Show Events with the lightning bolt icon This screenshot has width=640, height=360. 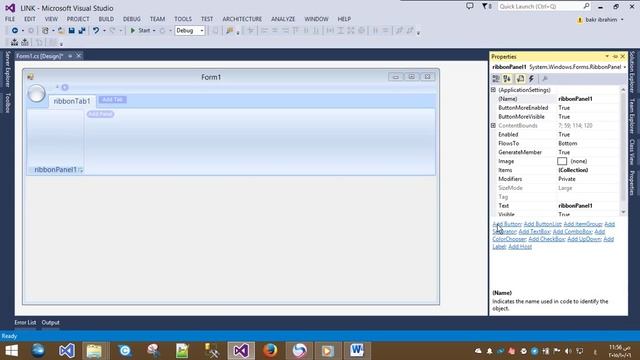pos(531,79)
